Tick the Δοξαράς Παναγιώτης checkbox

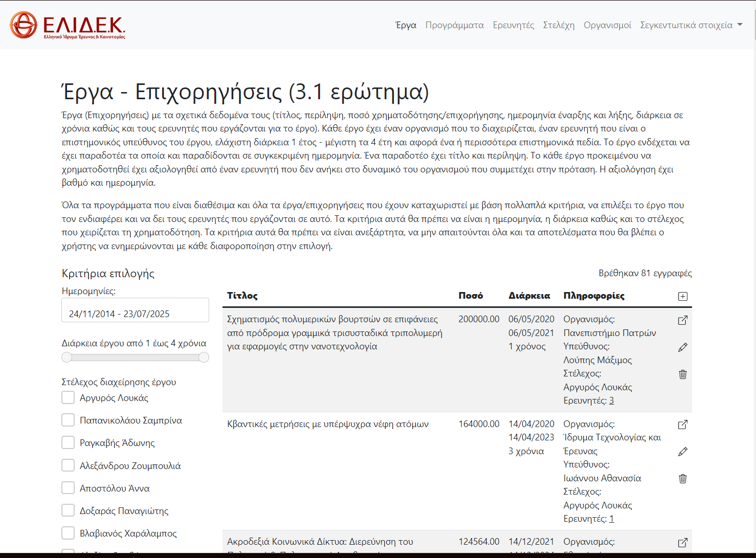point(68,510)
